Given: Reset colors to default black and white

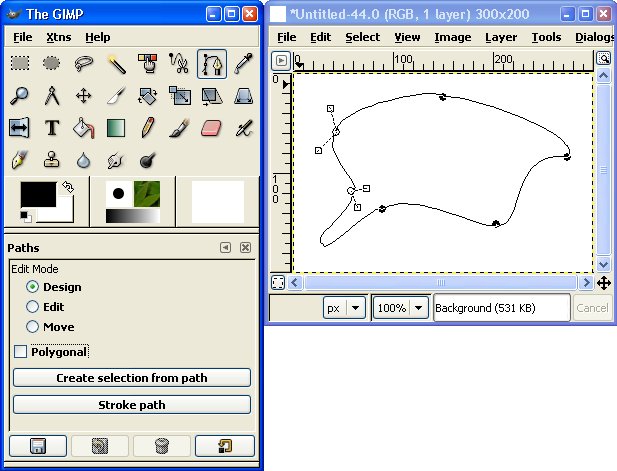Looking at the screenshot, I should pyautogui.click(x=26, y=216).
